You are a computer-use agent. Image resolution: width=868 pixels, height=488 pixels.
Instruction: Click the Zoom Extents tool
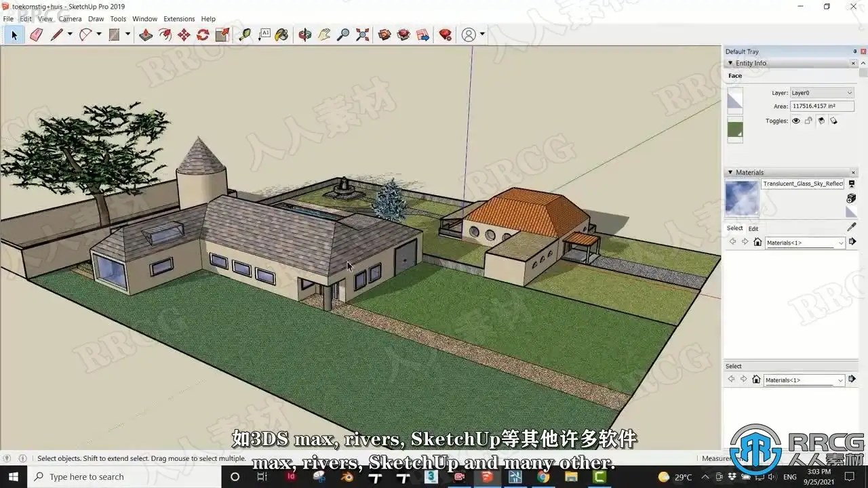(362, 35)
